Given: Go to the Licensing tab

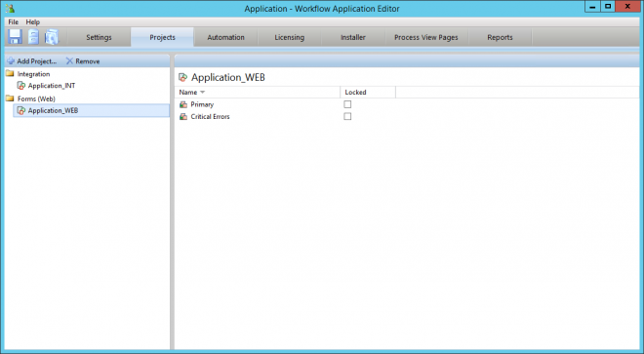Looking at the screenshot, I should [x=290, y=37].
